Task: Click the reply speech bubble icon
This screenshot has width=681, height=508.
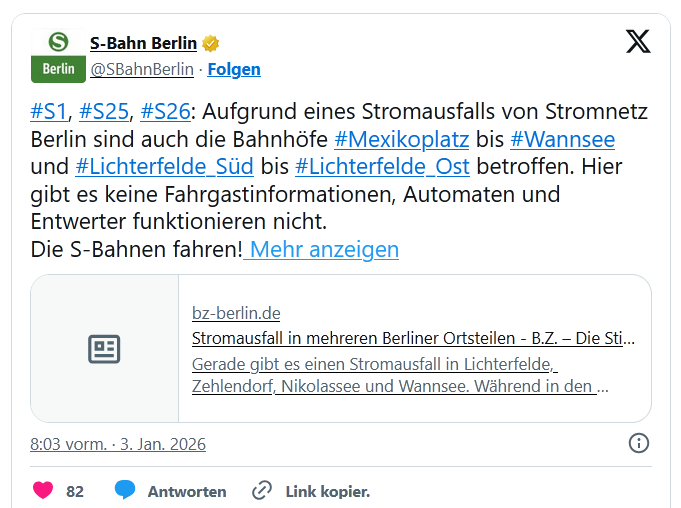Action: (x=125, y=491)
